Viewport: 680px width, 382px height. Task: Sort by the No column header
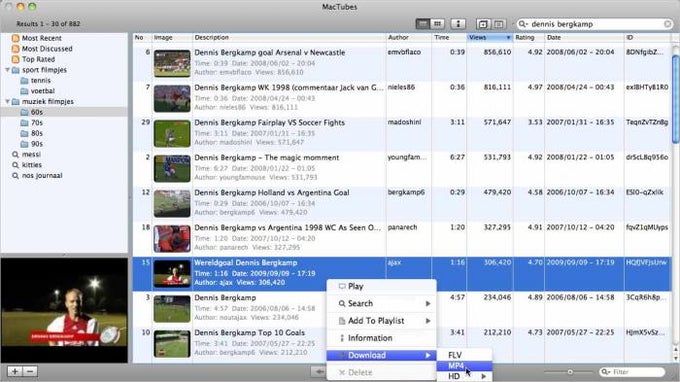tap(142, 38)
